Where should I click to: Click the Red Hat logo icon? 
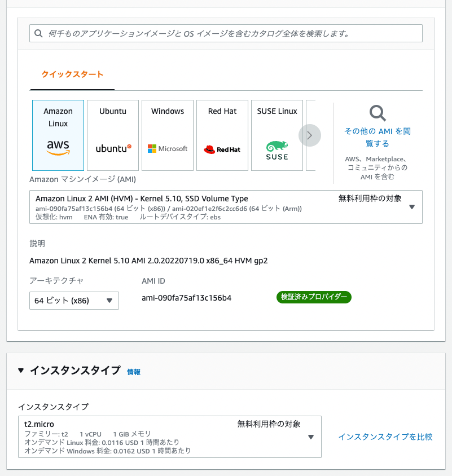222,149
